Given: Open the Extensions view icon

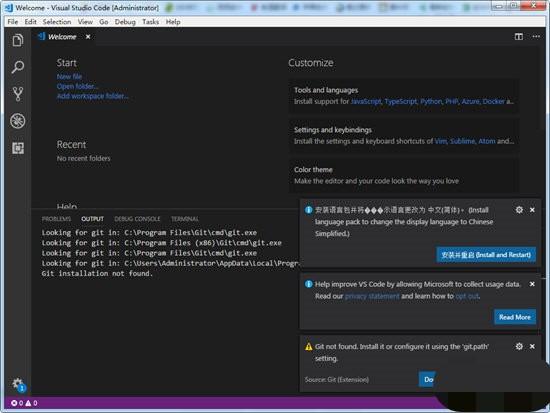Looking at the screenshot, I should pos(18,148).
